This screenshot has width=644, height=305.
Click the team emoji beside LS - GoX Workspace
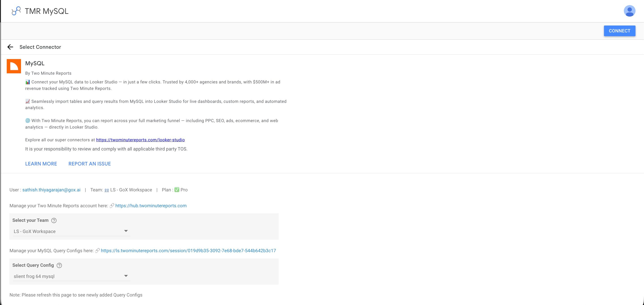click(107, 190)
